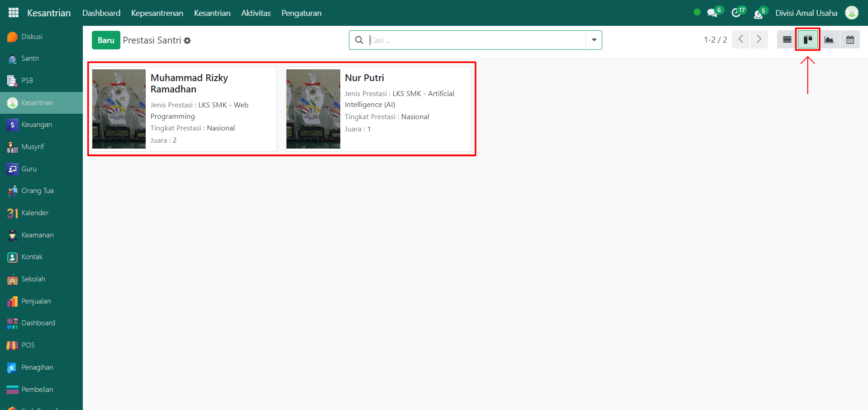Open the apps grid menu icon

coord(14,13)
